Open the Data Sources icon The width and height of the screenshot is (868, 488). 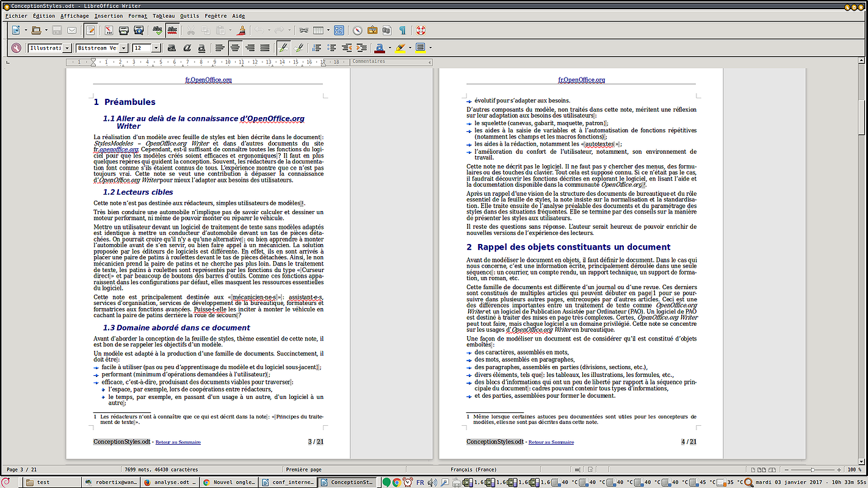coord(387,30)
